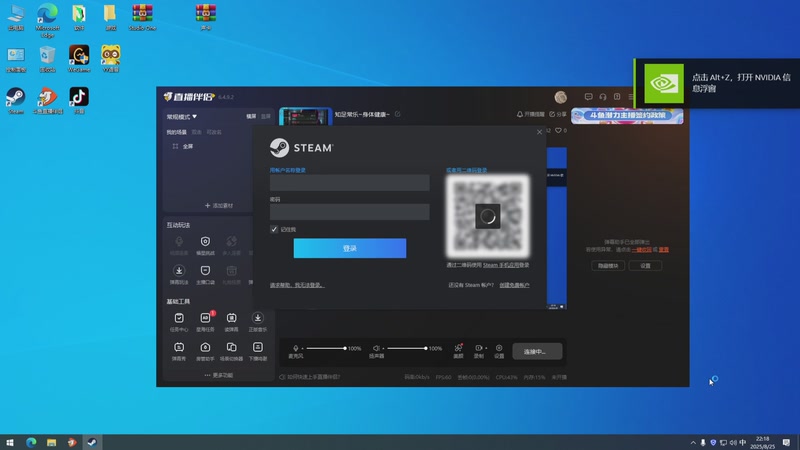Click the orange 一键修复 link in danmaku panel
Viewport: 800px width, 450px height.
point(641,249)
